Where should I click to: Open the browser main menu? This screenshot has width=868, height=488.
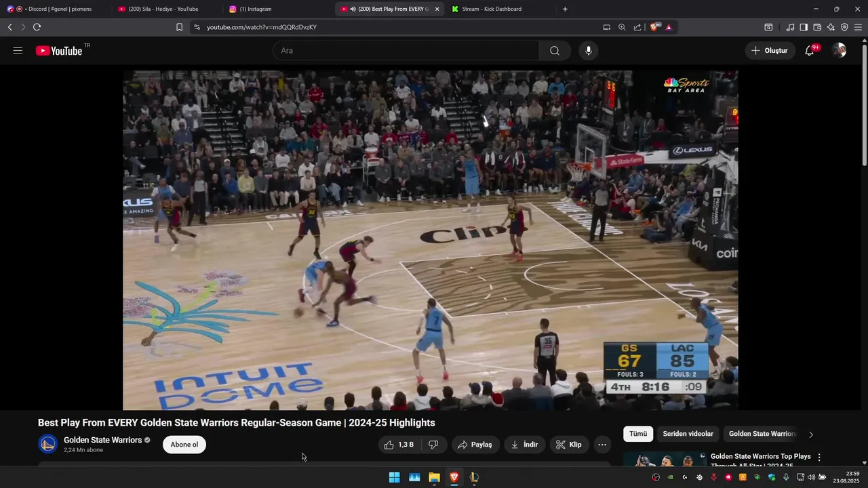858,27
